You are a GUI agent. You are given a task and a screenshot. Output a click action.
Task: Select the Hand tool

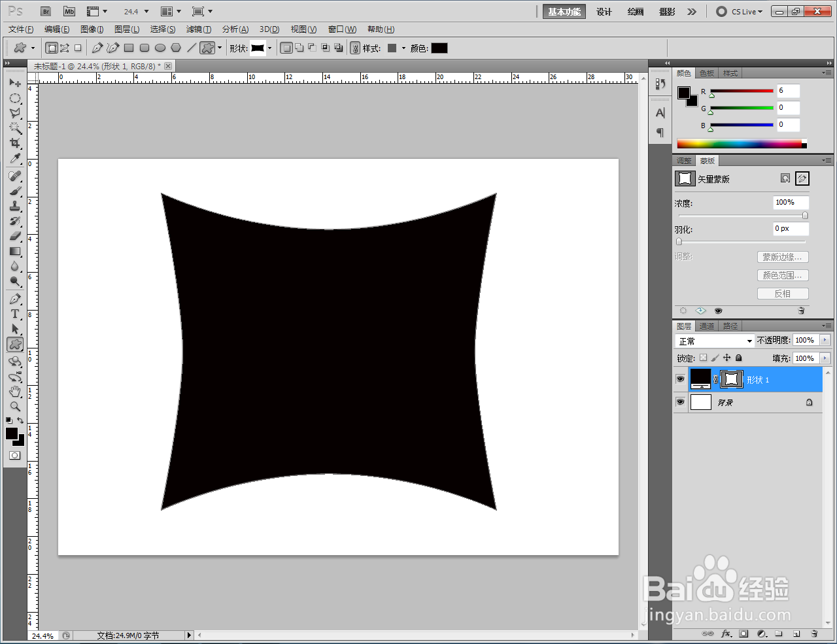[15, 392]
